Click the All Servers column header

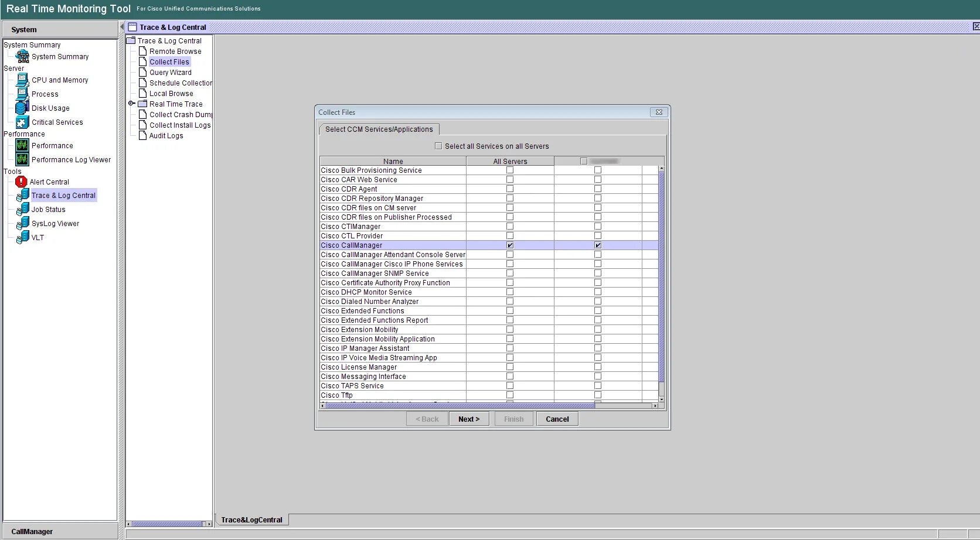click(510, 161)
